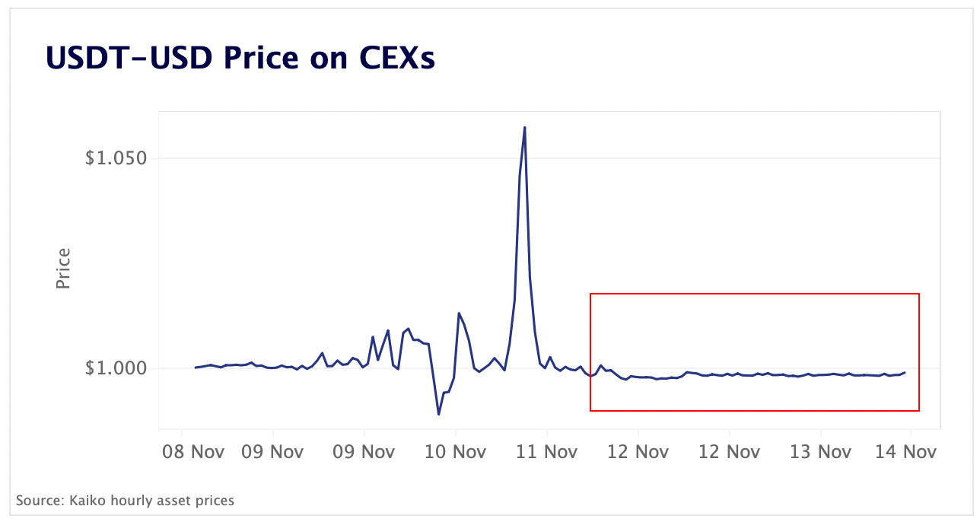Image resolution: width=980 pixels, height=522 pixels.
Task: Select the first "09 Nov" x-axis label
Action: coord(272,452)
